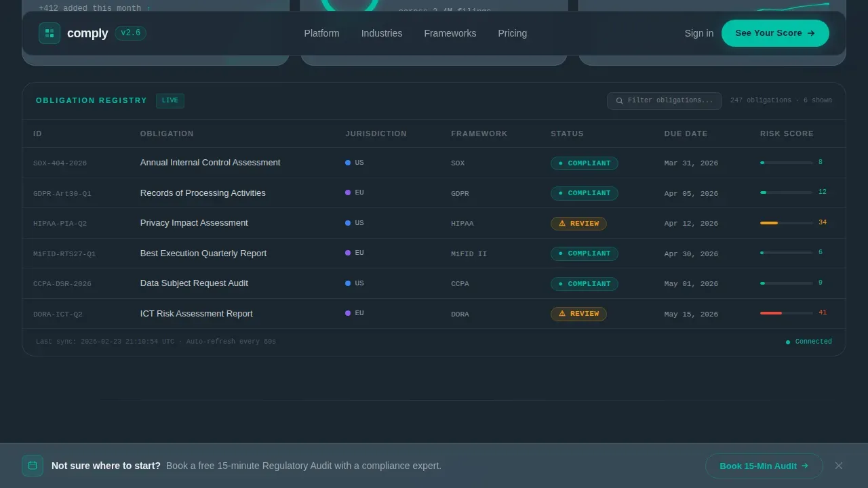The image size is (868, 488).
Task: Click the risk score bar showing 8
Action: tap(787, 163)
